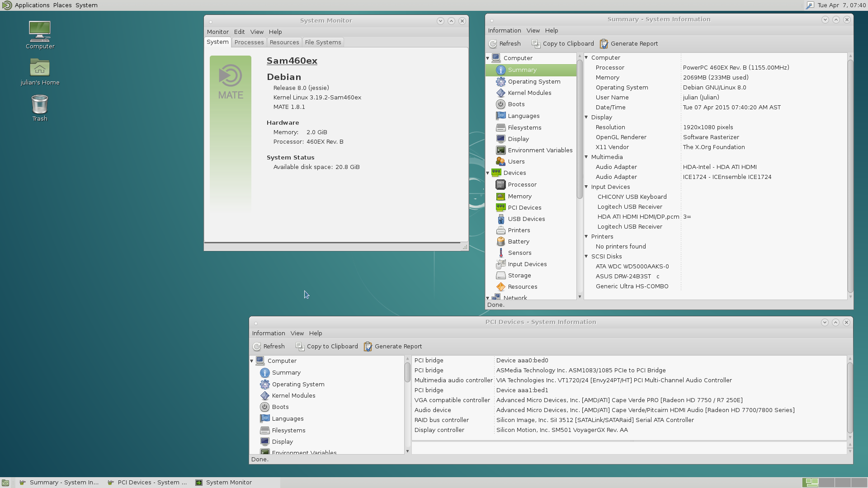Select Environment Variables in Summary window
The width and height of the screenshot is (868, 488).
[539, 150]
